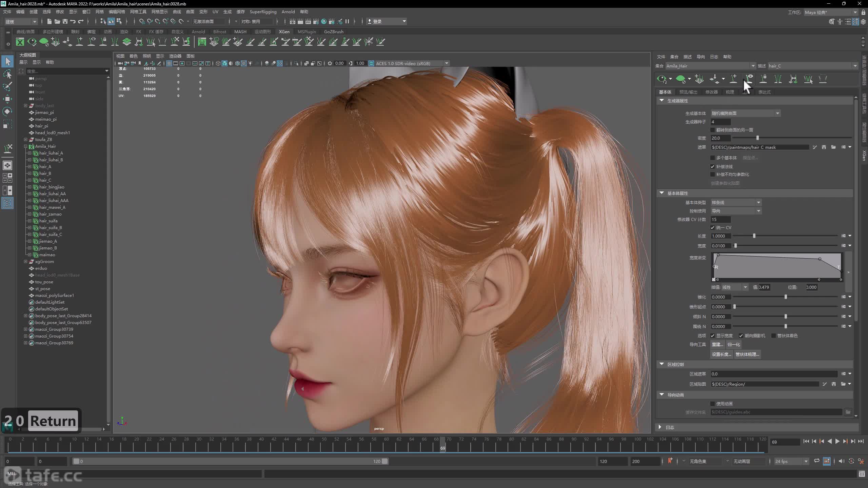Viewport: 868px width, 488px height.
Task: Uncheck the 补偿法线 checkbox
Action: [x=713, y=167]
